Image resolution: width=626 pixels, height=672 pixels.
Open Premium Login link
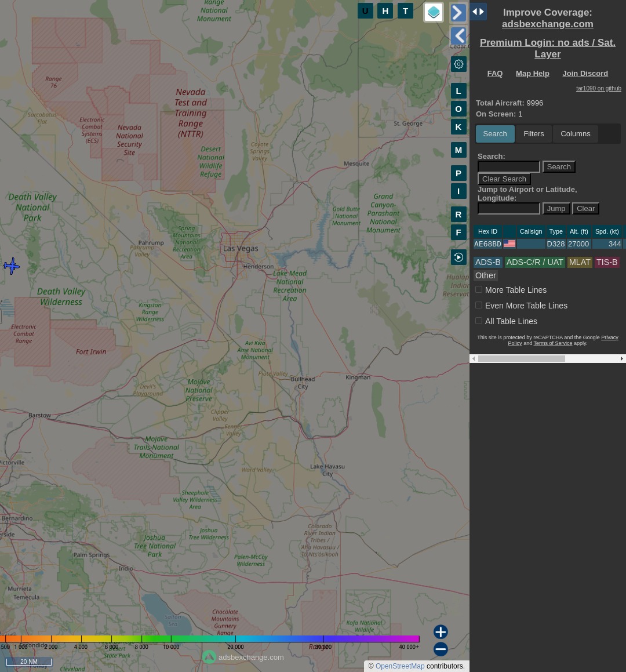[x=548, y=48]
